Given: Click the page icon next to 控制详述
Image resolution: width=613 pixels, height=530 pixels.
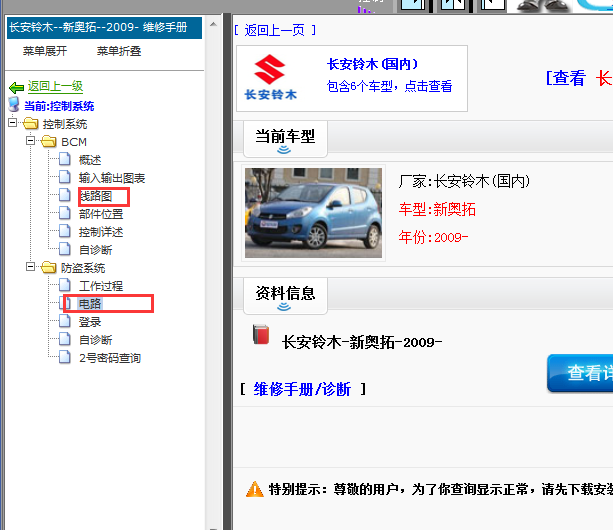Looking at the screenshot, I should pos(65,231).
